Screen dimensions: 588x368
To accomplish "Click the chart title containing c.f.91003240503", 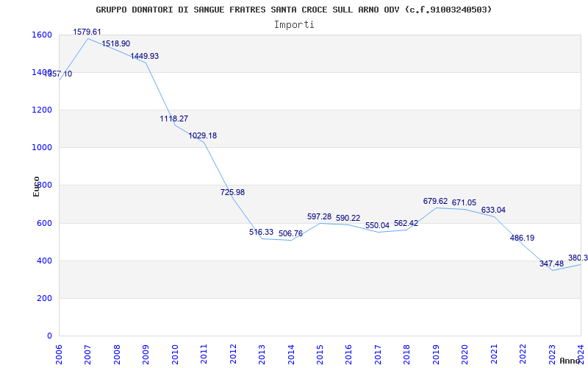I will click(293, 10).
